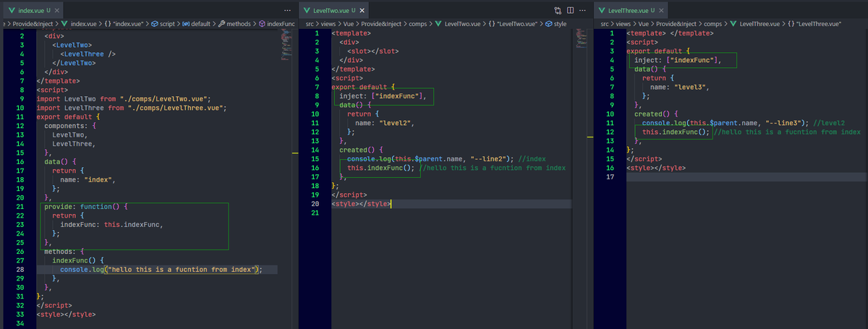Split the LevelTwo.vue editor to the right
Image resolution: width=868 pixels, height=329 pixels.
[570, 10]
